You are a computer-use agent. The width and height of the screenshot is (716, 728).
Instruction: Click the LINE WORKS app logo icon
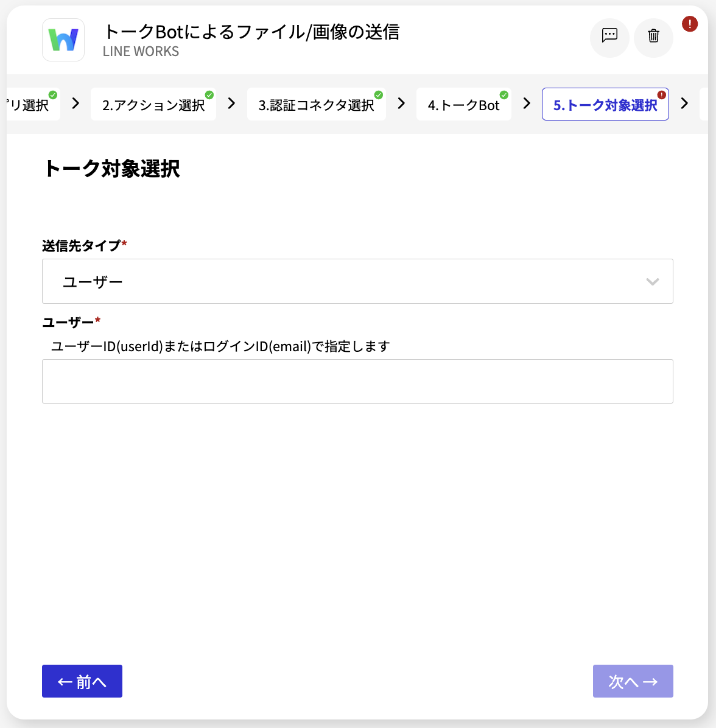(x=63, y=40)
